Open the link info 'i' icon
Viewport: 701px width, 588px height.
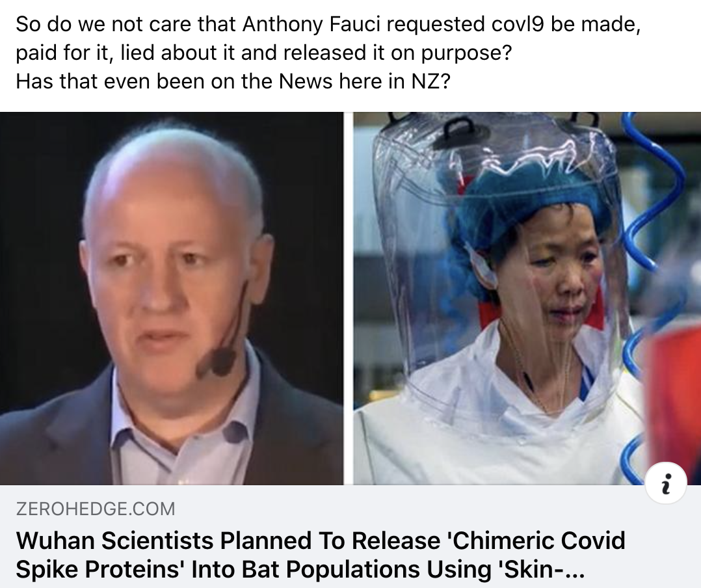(666, 483)
